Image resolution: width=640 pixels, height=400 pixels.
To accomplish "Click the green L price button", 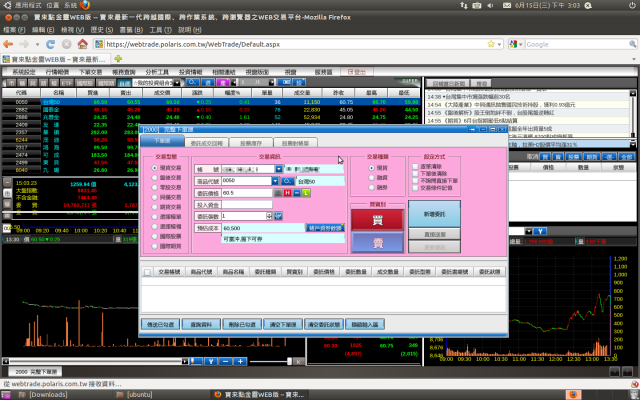I will click(306, 193).
